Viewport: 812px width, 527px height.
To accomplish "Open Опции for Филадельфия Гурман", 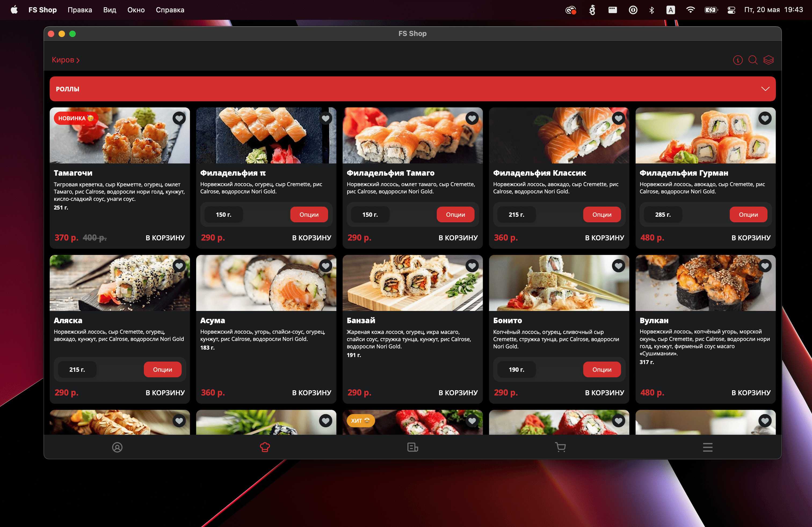I will point(749,215).
